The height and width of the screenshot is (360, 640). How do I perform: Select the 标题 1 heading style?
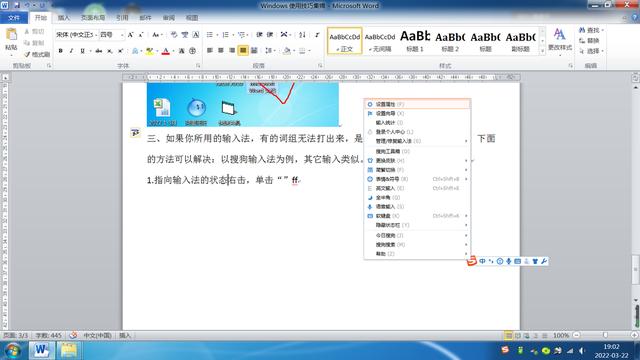pos(415,41)
